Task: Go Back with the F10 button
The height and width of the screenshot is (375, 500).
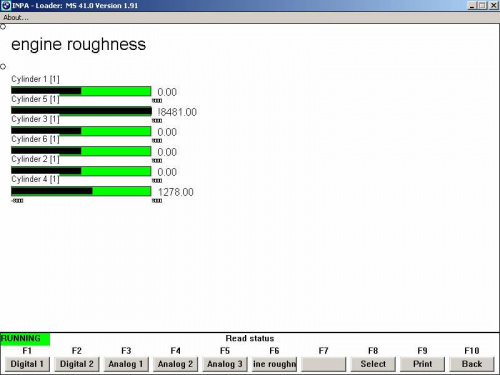Action: tap(472, 364)
